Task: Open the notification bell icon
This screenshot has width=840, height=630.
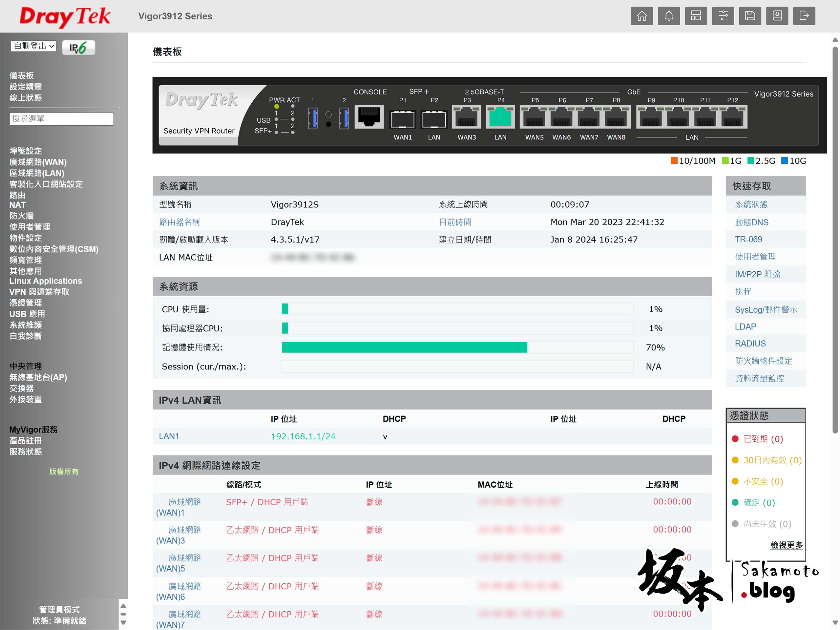Action: tap(669, 16)
